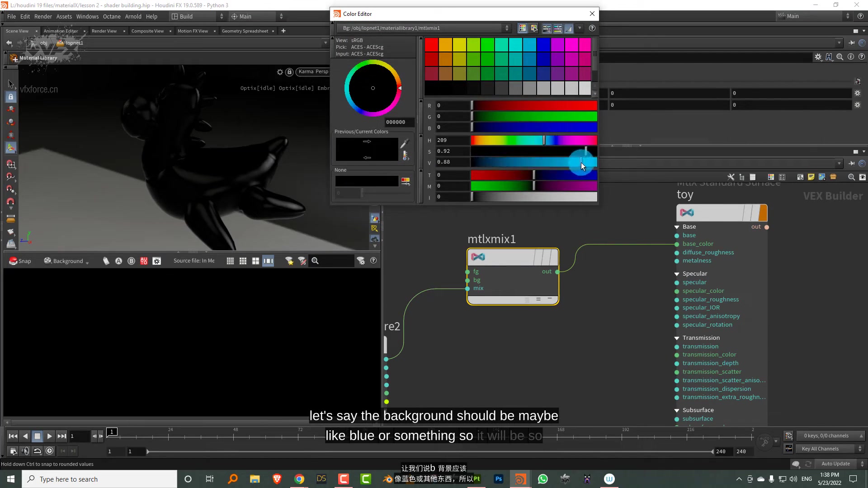Open the Octane menu

[x=112, y=16]
